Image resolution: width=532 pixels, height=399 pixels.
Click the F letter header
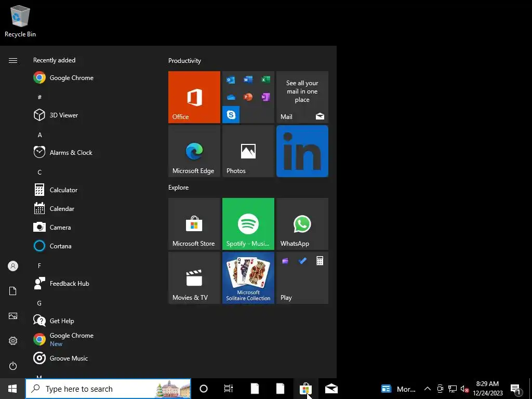[x=39, y=265]
